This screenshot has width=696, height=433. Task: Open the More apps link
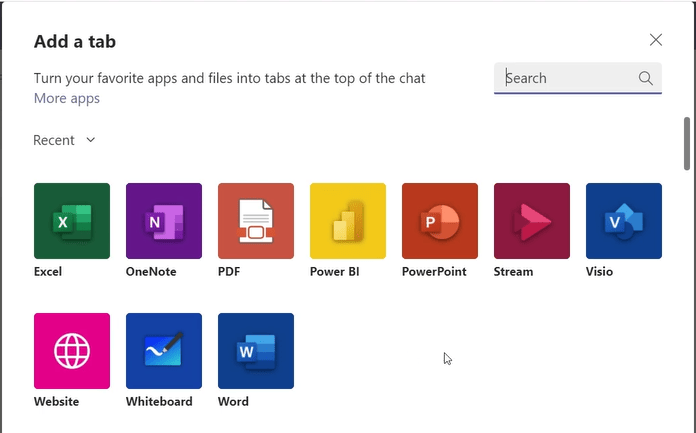point(67,98)
